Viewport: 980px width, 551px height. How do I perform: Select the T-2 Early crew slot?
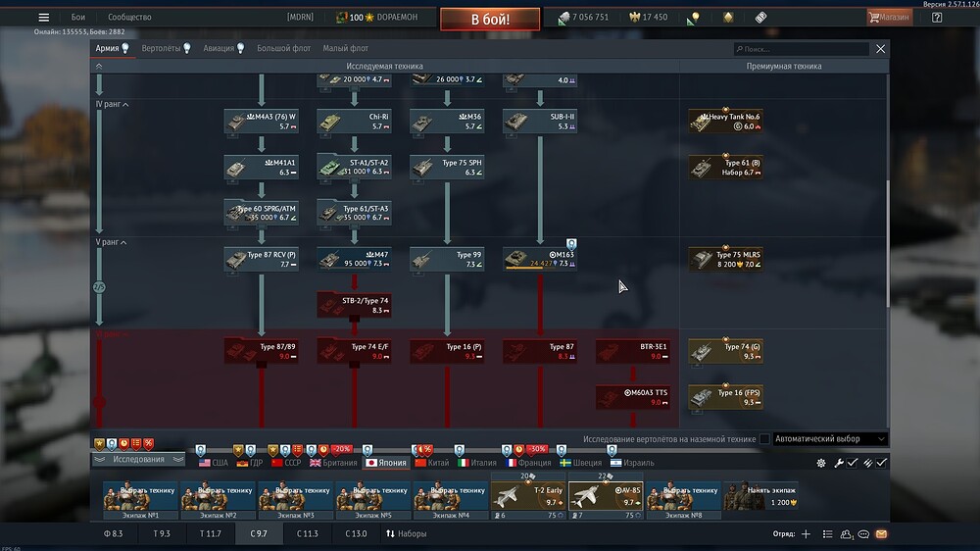[527, 500]
